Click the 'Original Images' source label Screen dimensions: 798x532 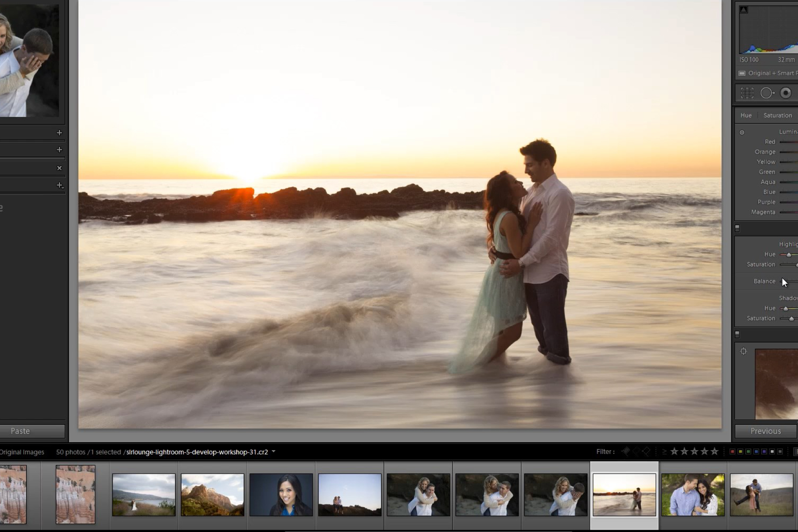[x=22, y=452]
